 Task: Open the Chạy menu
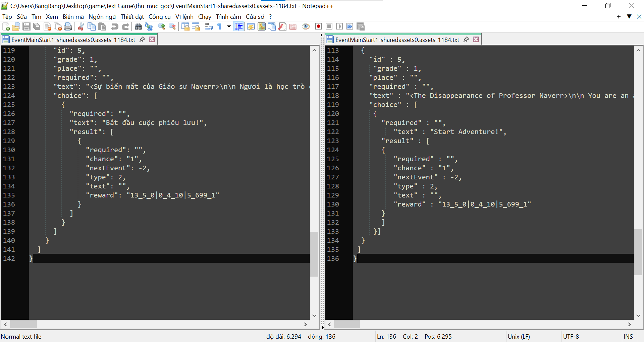pos(205,17)
